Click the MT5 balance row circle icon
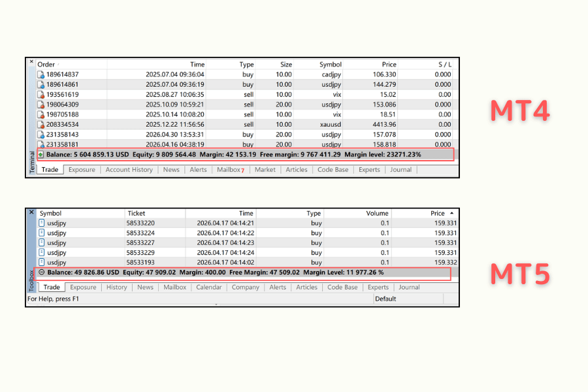Image resolution: width=588 pixels, height=392 pixels. [42, 272]
